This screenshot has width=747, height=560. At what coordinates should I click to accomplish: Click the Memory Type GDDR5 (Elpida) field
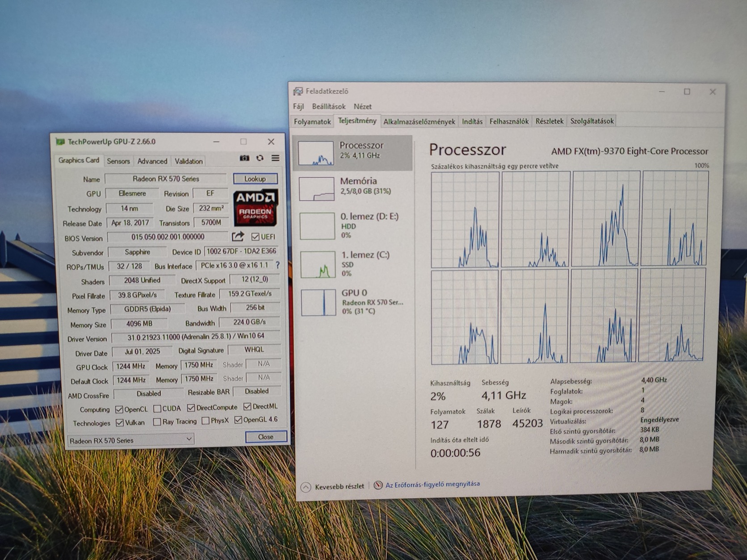point(147,309)
